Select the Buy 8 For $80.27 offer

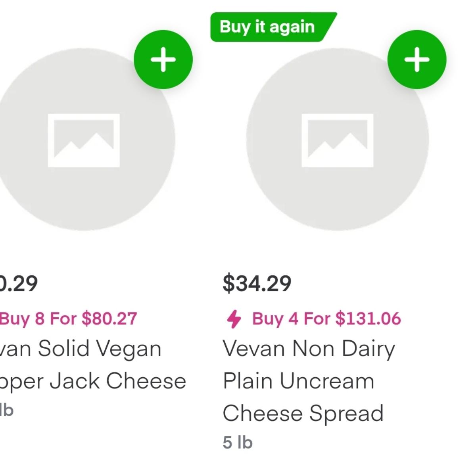68,319
